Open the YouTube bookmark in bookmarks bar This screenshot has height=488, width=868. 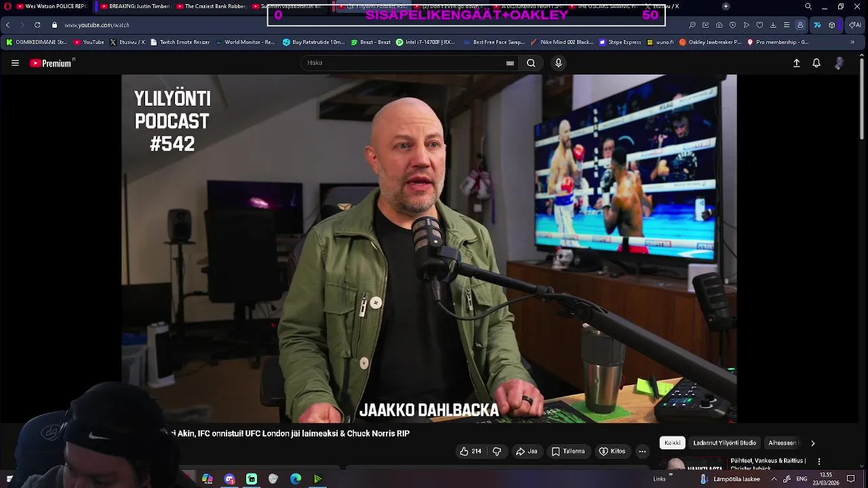pyautogui.click(x=89, y=42)
